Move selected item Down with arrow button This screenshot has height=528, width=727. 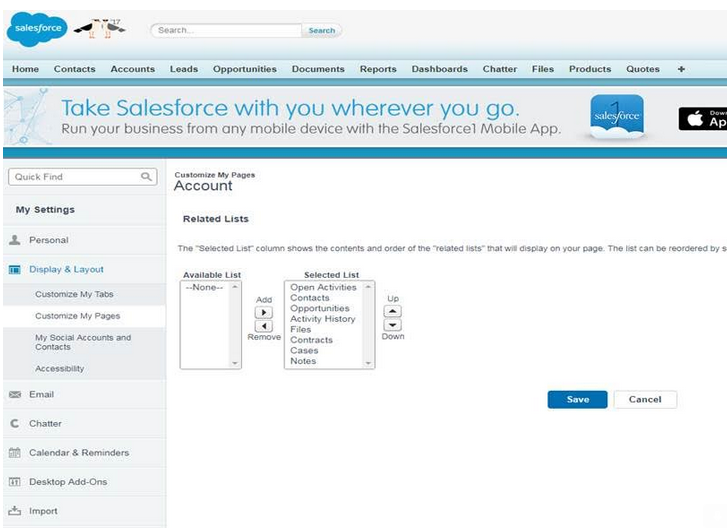(393, 325)
